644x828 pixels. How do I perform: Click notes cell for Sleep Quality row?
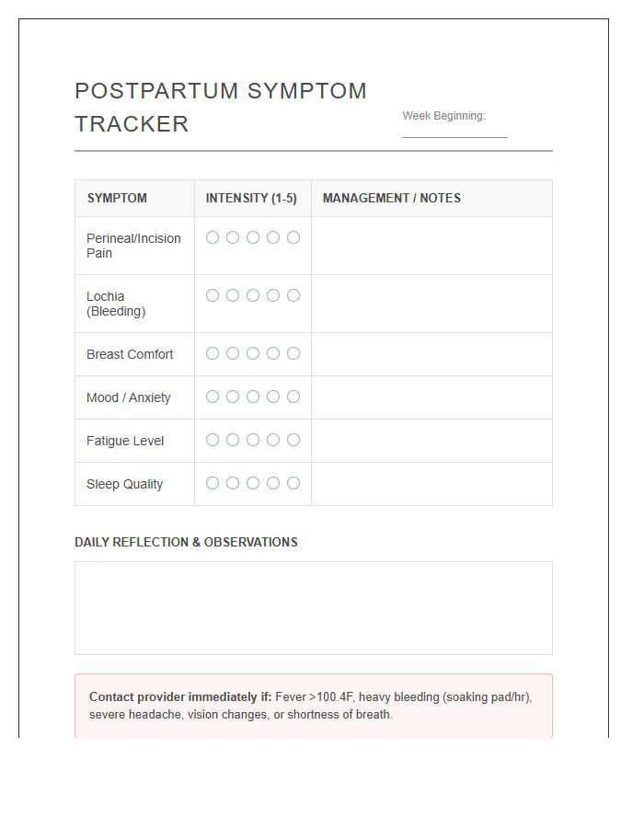[431, 485]
